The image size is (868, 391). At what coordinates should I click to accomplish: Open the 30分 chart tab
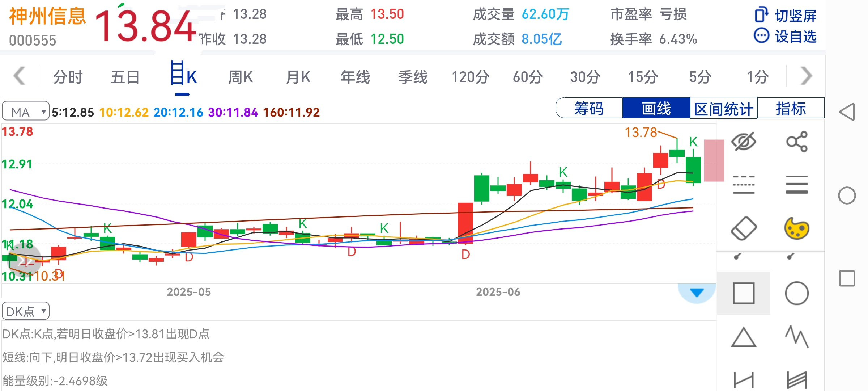point(586,77)
